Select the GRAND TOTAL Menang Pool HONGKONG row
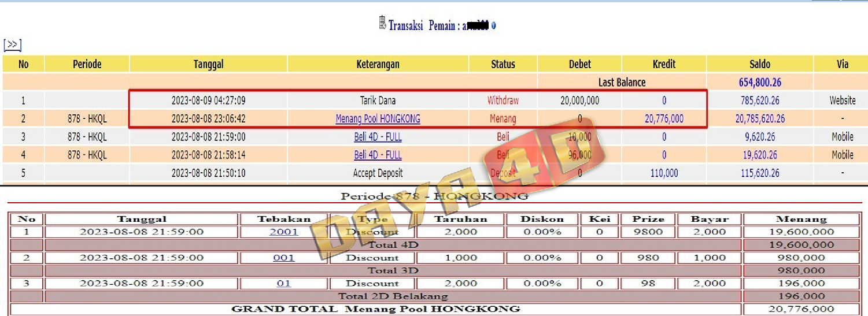868x316 pixels. (375, 309)
